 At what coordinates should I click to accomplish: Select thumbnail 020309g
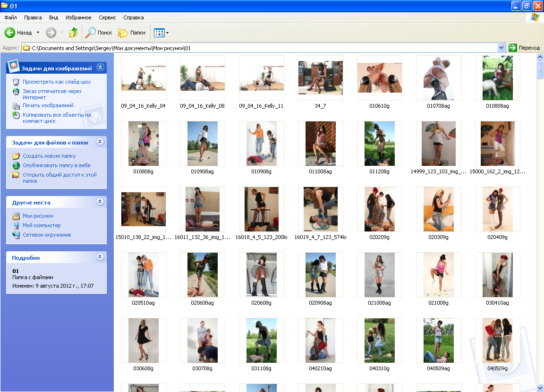coord(438,209)
